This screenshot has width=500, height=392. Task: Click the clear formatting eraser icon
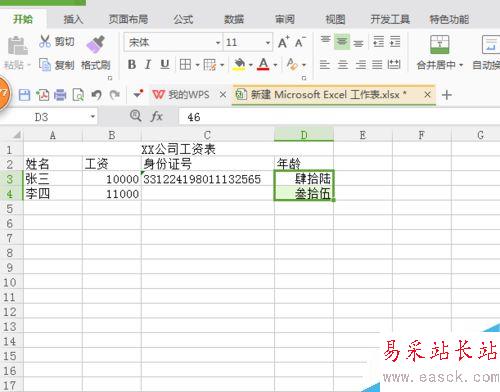[x=292, y=64]
